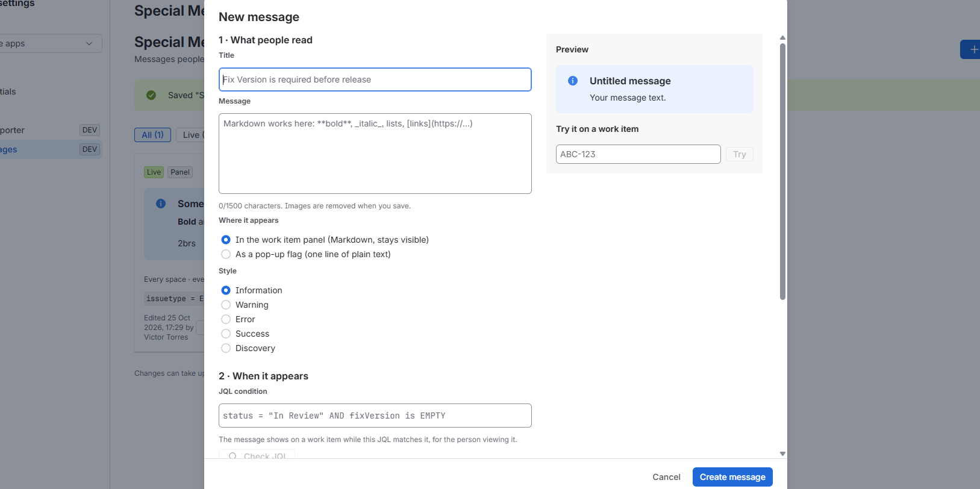Click the blue plus button at right edge
Image resolution: width=980 pixels, height=489 pixels.
point(970,49)
